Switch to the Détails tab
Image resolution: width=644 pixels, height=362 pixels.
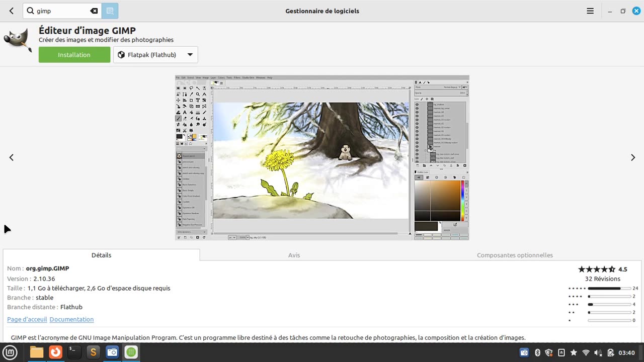pyautogui.click(x=101, y=255)
